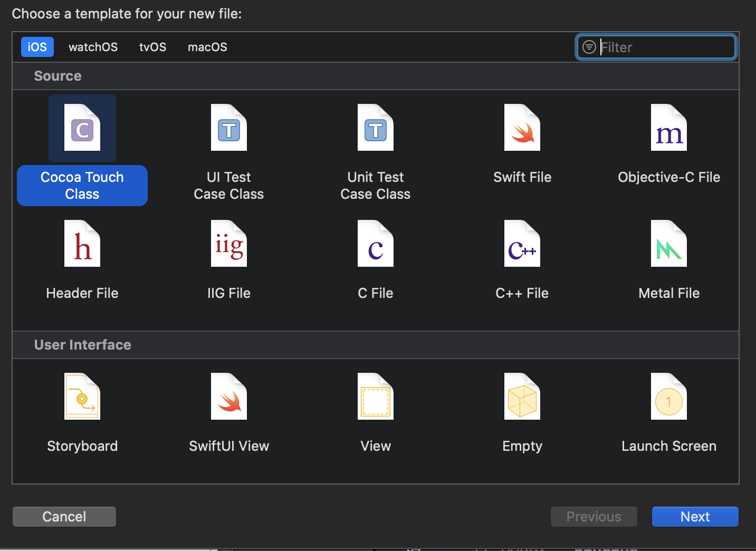Pick the IIG File template icon
The width and height of the screenshot is (756, 551).
click(229, 244)
